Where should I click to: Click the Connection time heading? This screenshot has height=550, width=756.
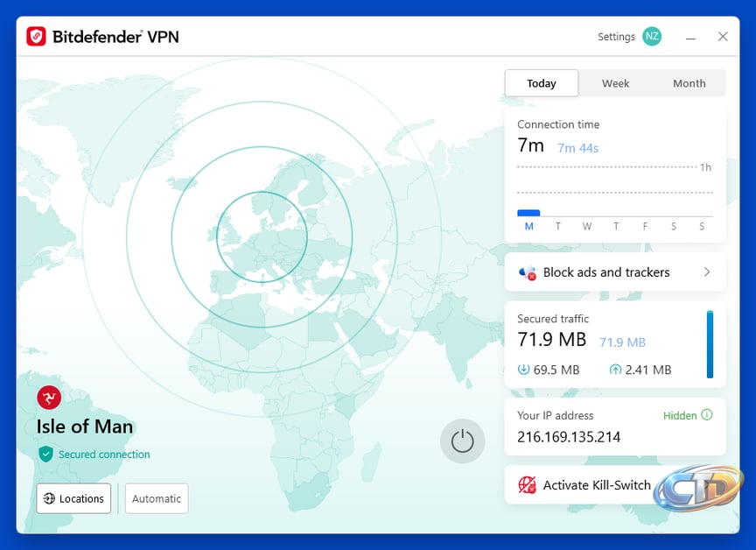pyautogui.click(x=558, y=124)
